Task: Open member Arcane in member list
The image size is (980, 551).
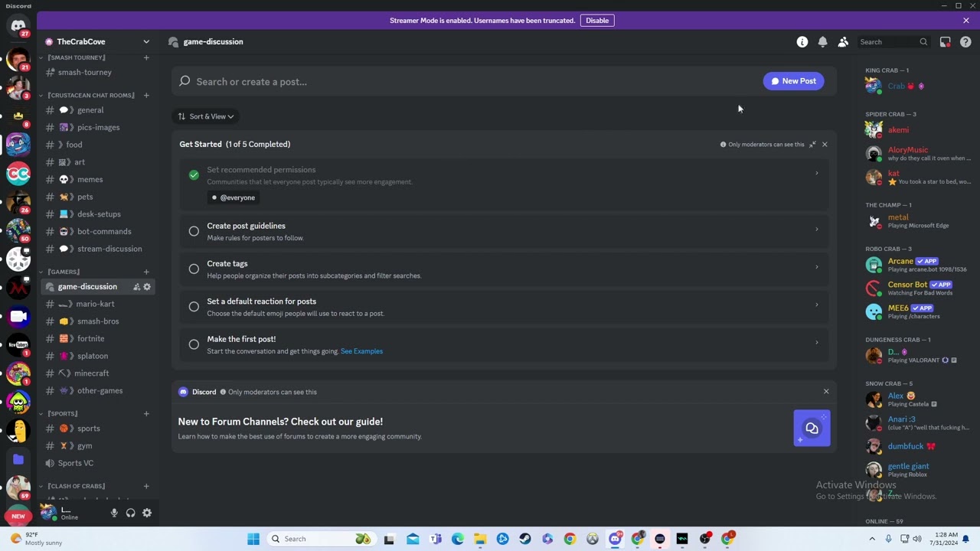Action: pos(917,265)
